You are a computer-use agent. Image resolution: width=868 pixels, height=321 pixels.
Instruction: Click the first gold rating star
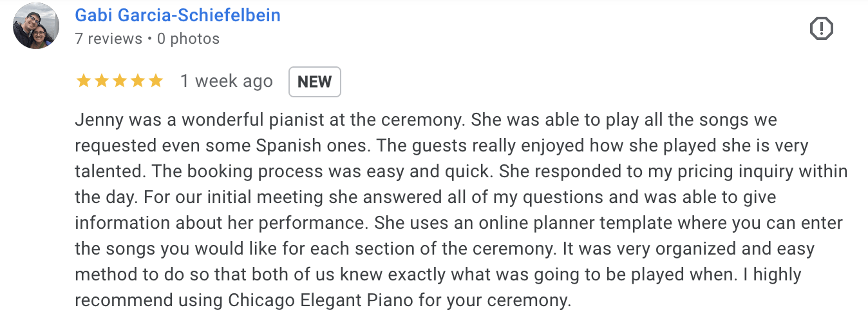tap(83, 81)
